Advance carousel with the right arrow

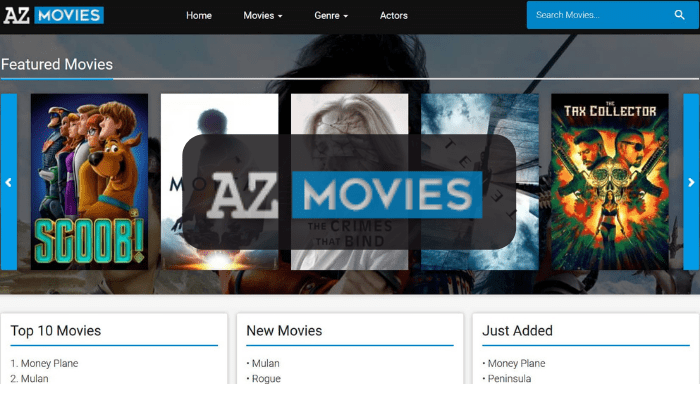(691, 182)
